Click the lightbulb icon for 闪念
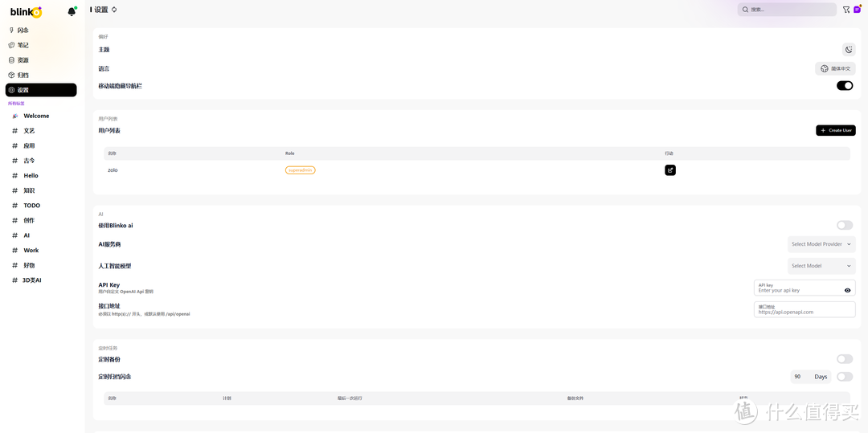The image size is (868, 433). tap(11, 31)
